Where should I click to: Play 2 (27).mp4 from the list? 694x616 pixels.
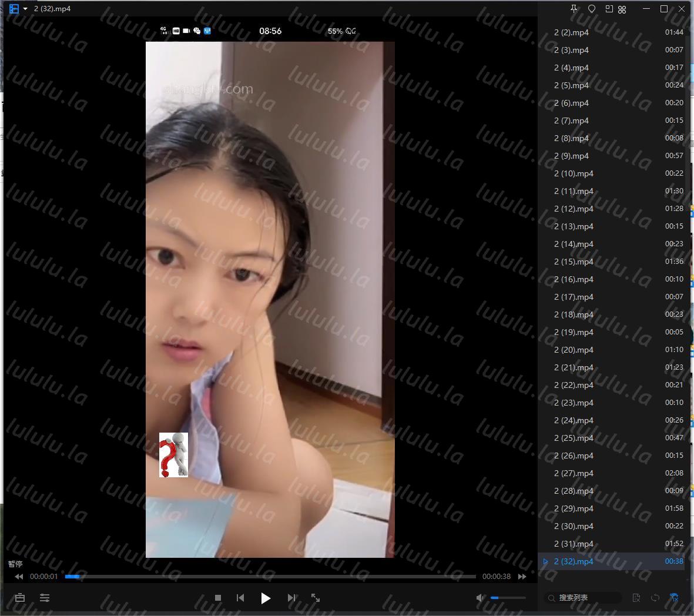point(574,473)
